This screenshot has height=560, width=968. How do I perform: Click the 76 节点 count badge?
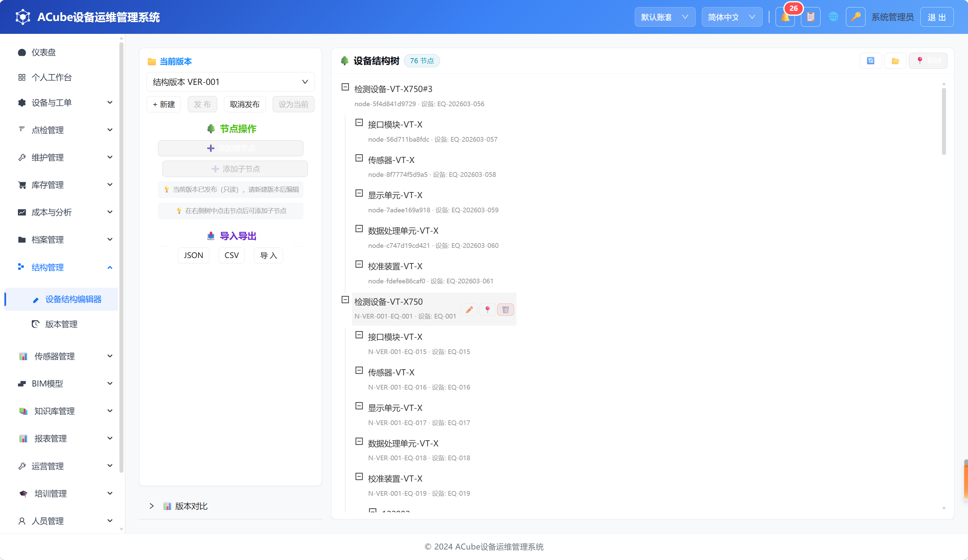click(422, 61)
